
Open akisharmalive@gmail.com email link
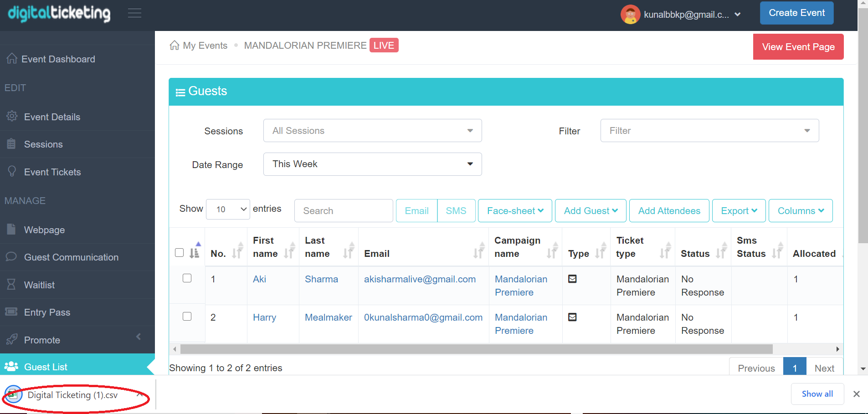pos(420,279)
